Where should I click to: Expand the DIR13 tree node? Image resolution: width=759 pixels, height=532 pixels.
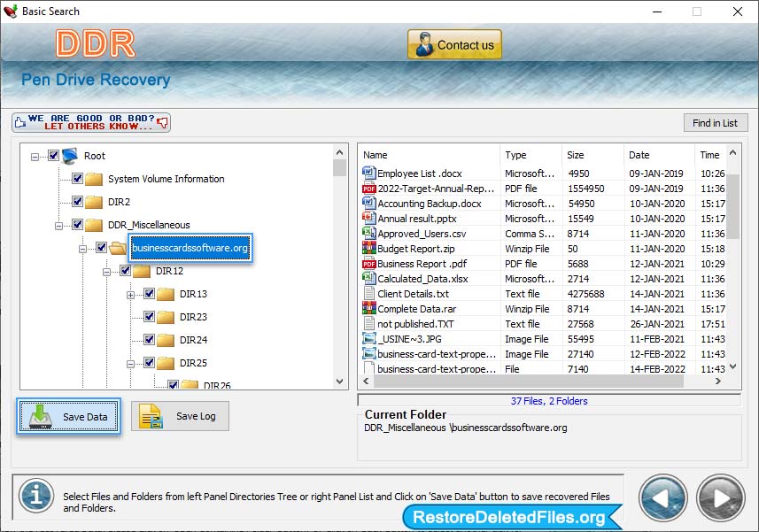pyautogui.click(x=131, y=295)
